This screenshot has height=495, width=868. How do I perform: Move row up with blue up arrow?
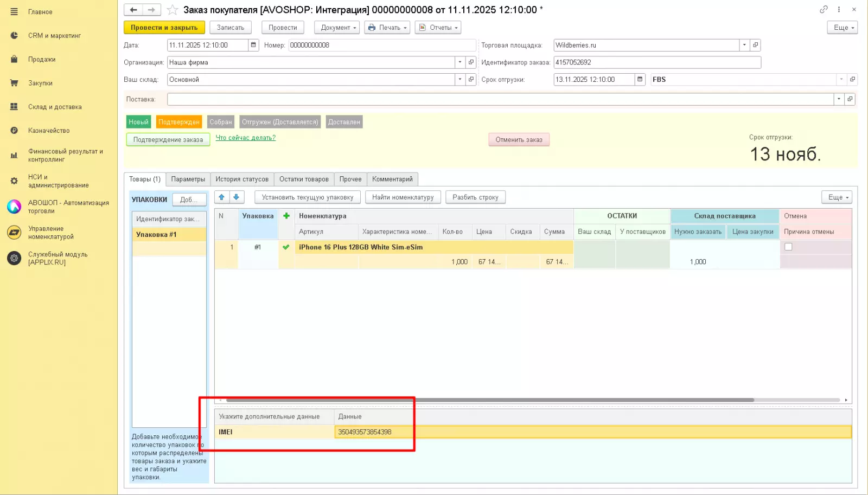click(x=222, y=197)
